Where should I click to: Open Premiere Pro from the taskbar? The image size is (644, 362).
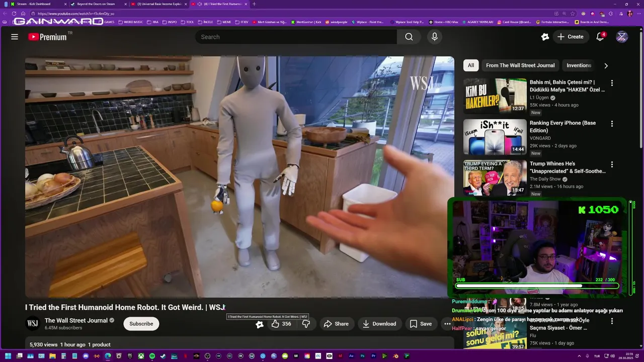374,356
